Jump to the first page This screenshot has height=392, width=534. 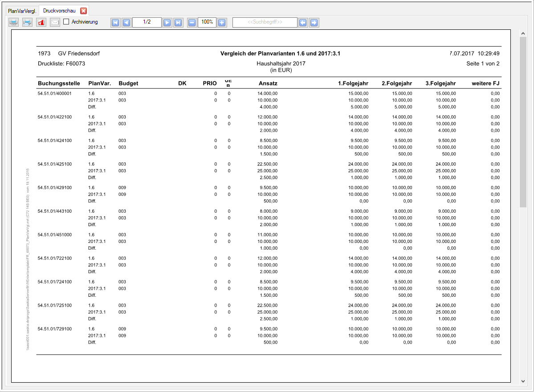pyautogui.click(x=115, y=23)
